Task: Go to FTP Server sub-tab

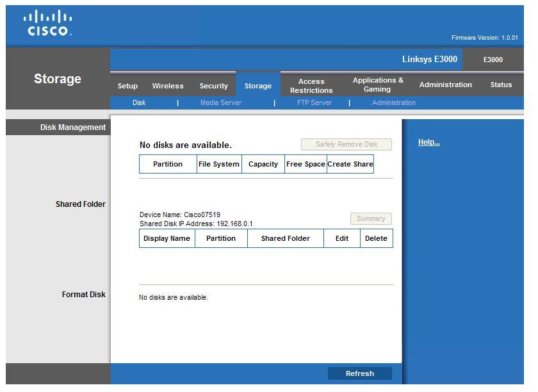Action: (314, 102)
